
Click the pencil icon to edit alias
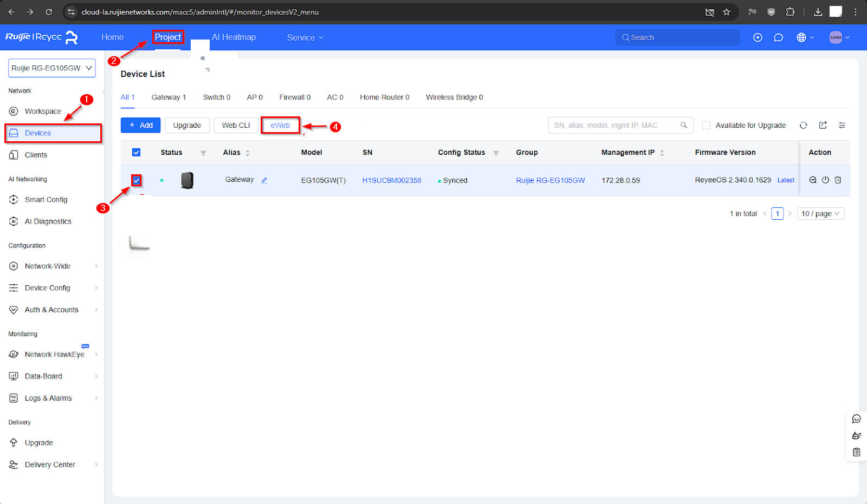click(x=264, y=180)
